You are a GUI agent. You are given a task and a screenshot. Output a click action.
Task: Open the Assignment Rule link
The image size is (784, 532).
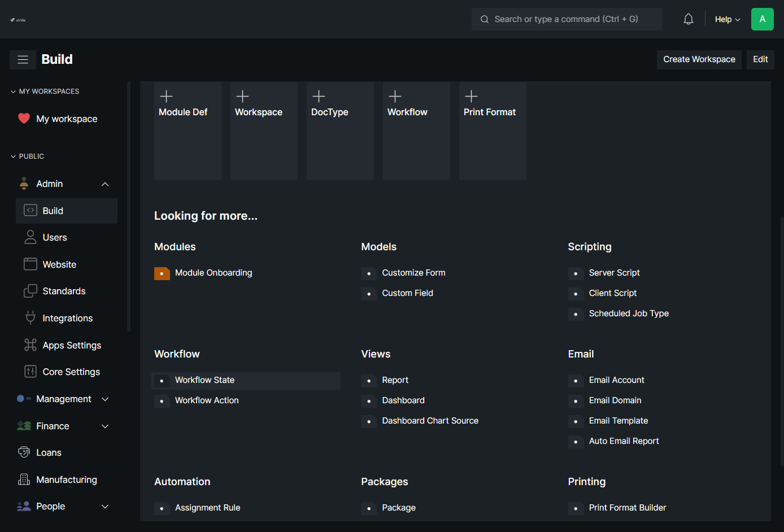(x=207, y=508)
